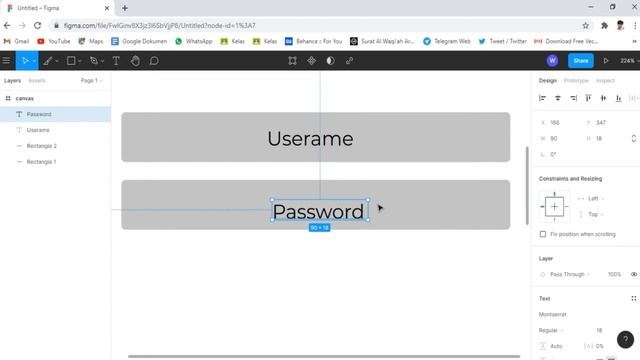
Task: Open the Google Dokumen bookmark
Action: pyautogui.click(x=139, y=41)
